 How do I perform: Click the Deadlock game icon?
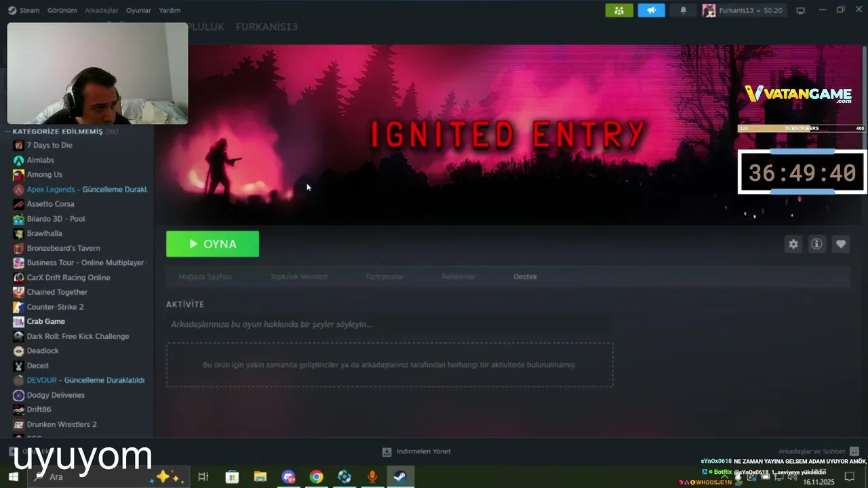18,351
